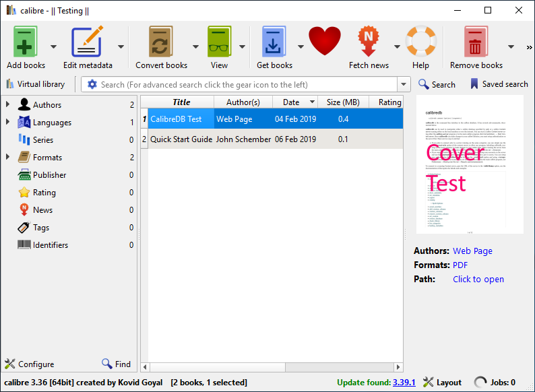Show more toolbar items via chevron

pos(529,47)
